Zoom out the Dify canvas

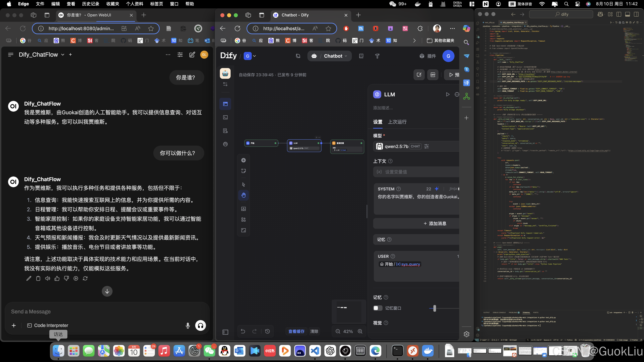pos(338,331)
